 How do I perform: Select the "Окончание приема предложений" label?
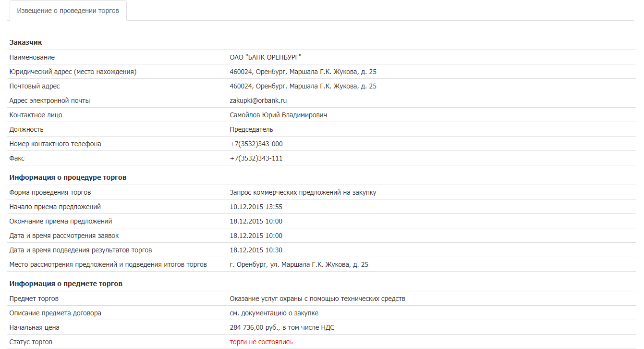[x=61, y=221]
